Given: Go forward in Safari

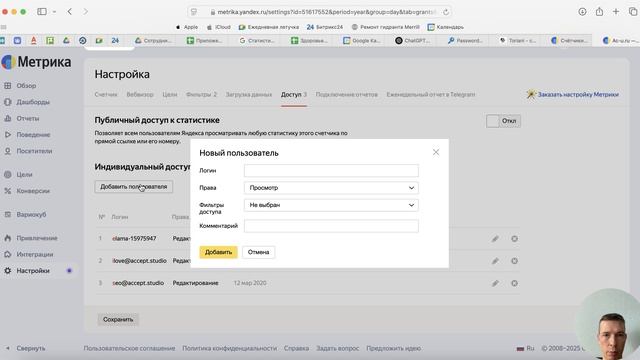Looking at the screenshot, I should [x=85, y=12].
